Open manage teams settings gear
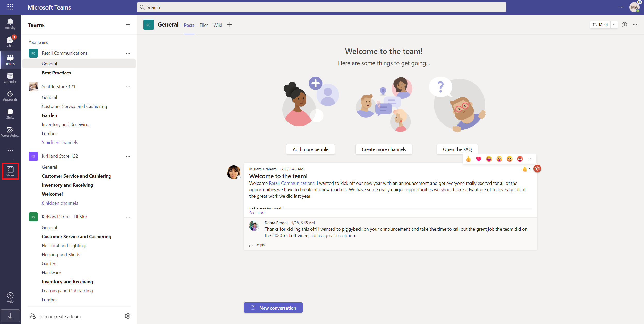644x324 pixels. pyautogui.click(x=128, y=316)
